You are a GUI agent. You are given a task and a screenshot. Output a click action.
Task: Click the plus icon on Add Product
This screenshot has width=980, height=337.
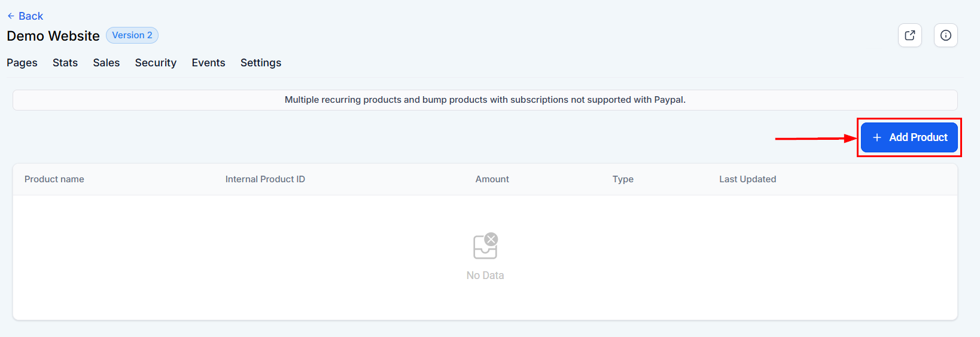tap(876, 137)
